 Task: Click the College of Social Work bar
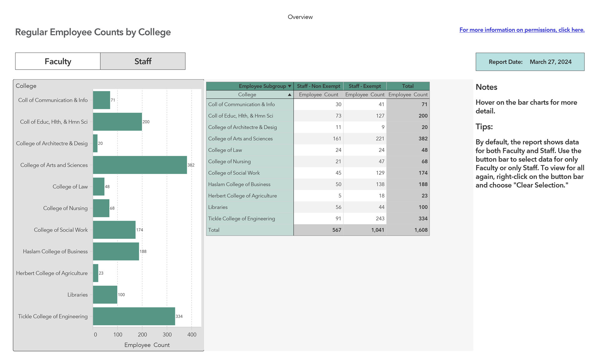[x=114, y=230]
